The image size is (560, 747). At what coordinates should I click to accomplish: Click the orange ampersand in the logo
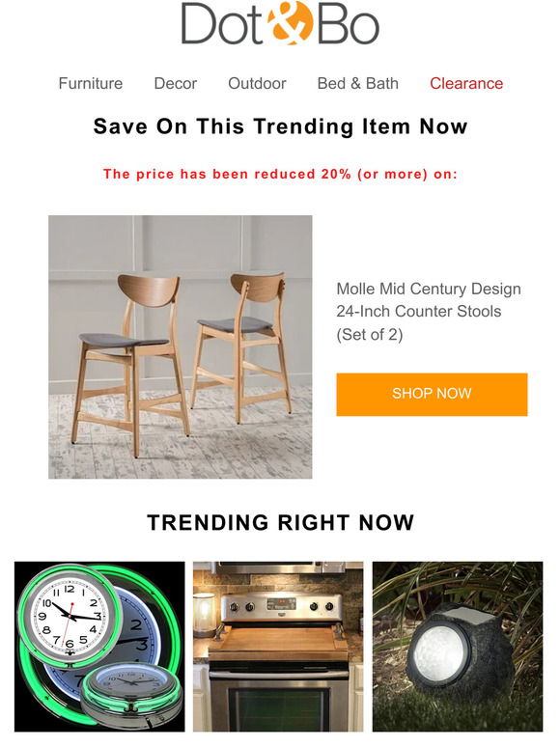click(x=291, y=23)
